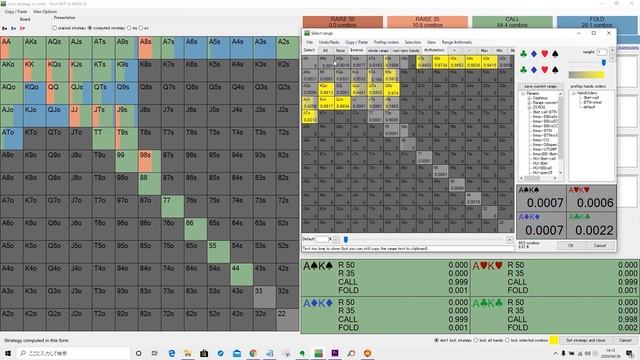Pick the top-row blue diamond suit icon

click(x=534, y=54)
